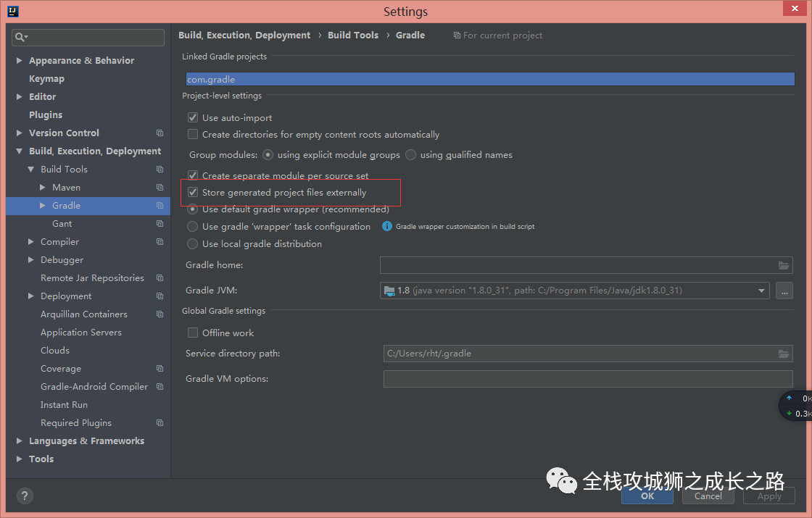Toggle Create separate module per source set

coord(193,175)
